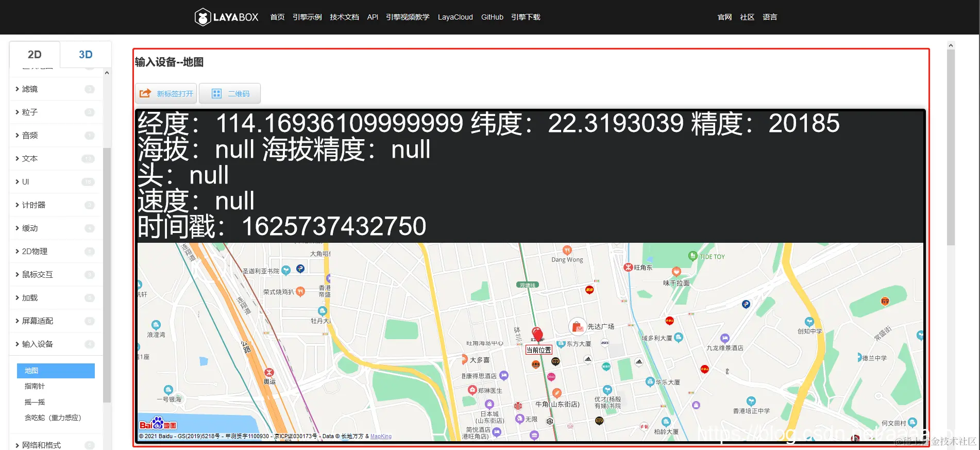The width and height of the screenshot is (980, 450).
Task: Expand the 音频 category
Action: tap(56, 136)
